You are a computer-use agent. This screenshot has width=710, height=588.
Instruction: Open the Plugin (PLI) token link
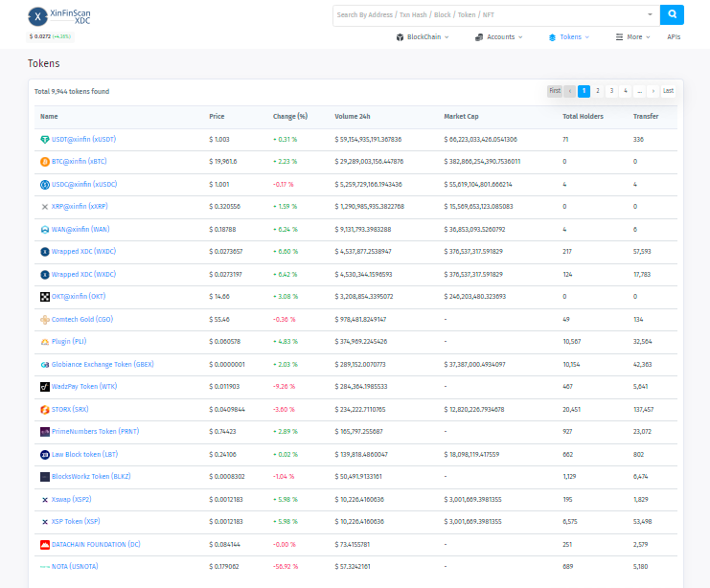68,342
